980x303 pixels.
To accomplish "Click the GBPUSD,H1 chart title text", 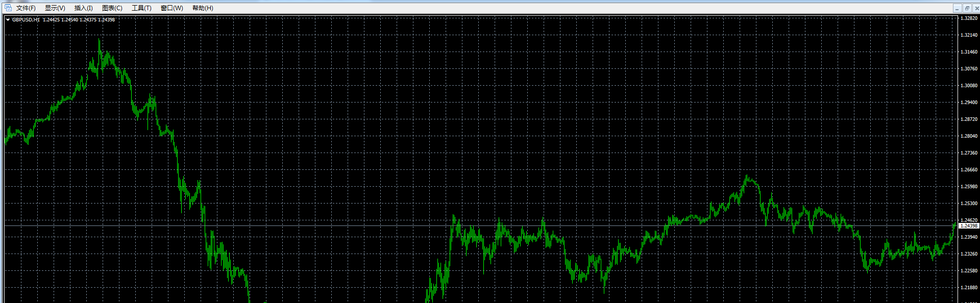I will (26, 20).
